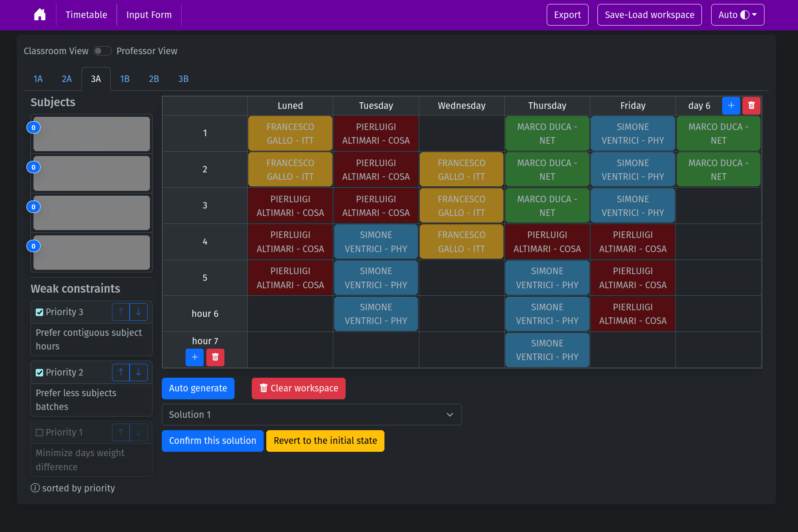Go to the home page icon
The image size is (798, 532).
coord(40,15)
